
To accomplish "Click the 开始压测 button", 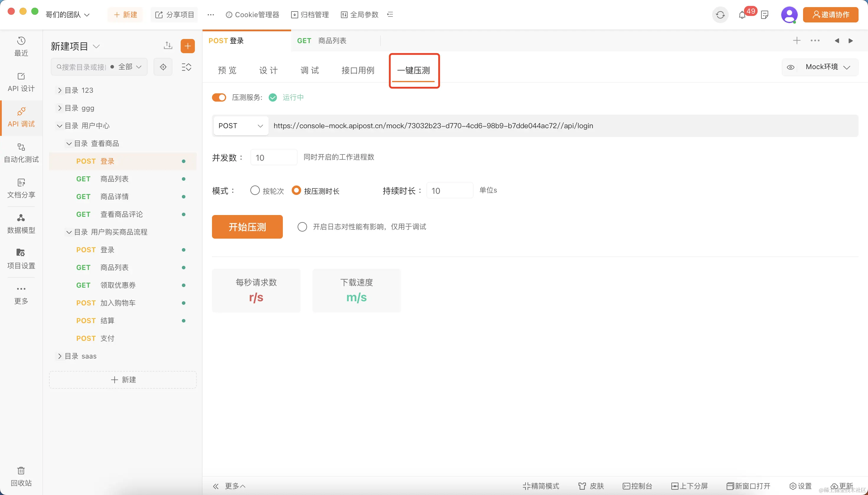I will [x=247, y=227].
